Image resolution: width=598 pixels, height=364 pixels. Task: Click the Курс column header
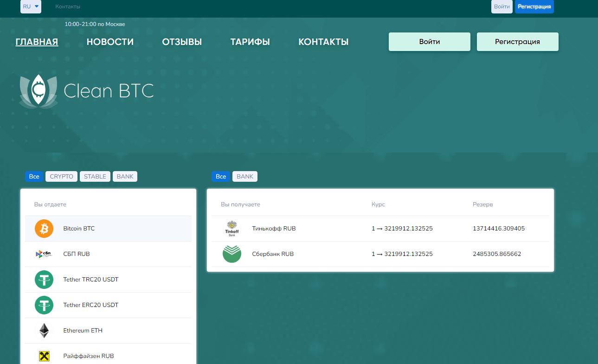coord(378,204)
